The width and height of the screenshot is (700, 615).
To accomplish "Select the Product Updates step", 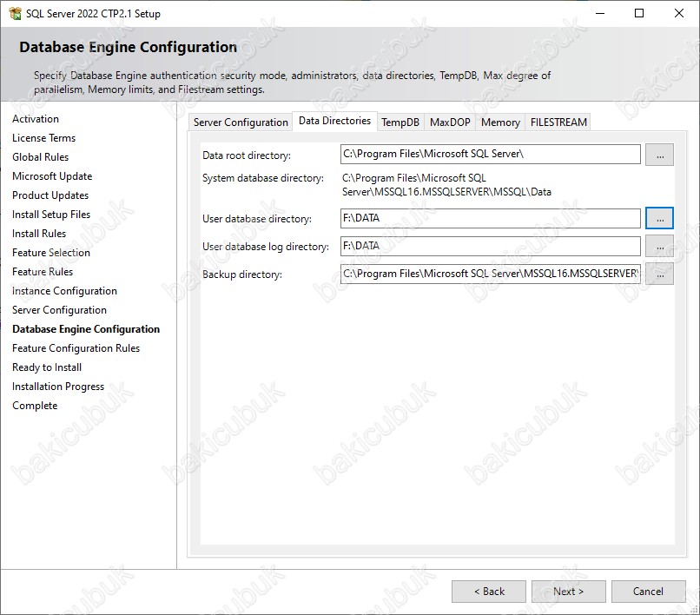I will click(50, 195).
